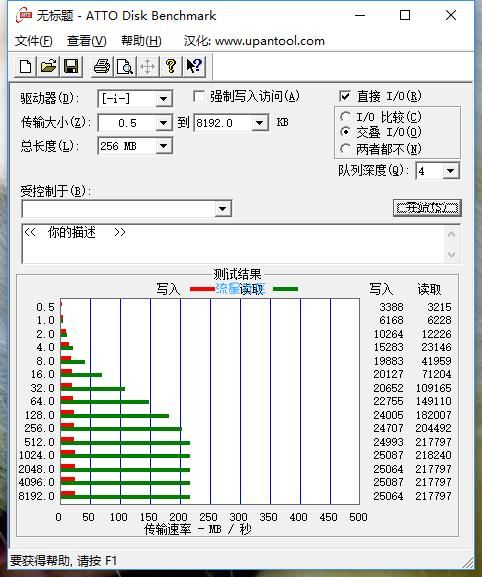Expand the 驱动器(D) drive dropdown
This screenshot has width=482, height=577.
(x=163, y=99)
